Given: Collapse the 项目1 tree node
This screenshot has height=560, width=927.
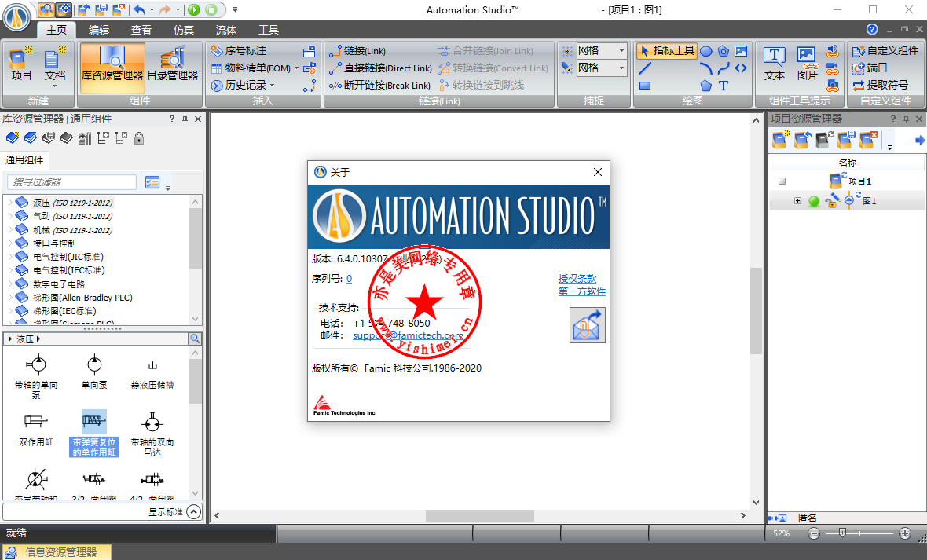Looking at the screenshot, I should 782,181.
